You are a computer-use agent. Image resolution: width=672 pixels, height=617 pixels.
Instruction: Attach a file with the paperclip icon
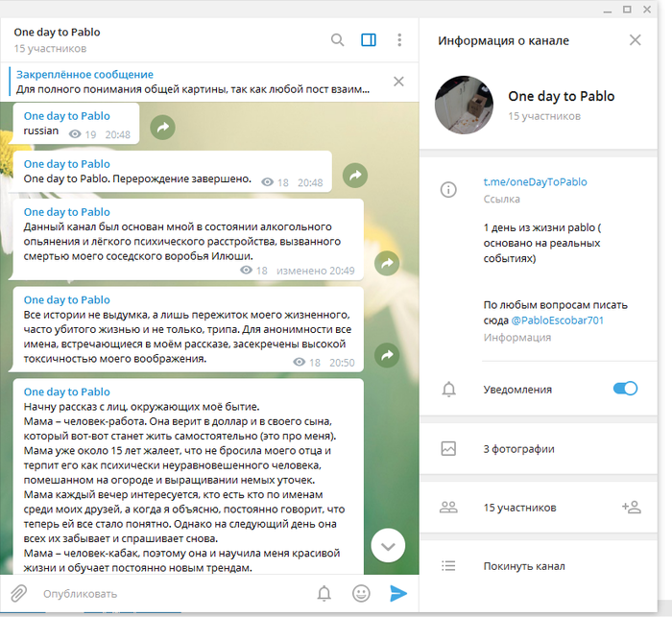tap(18, 593)
